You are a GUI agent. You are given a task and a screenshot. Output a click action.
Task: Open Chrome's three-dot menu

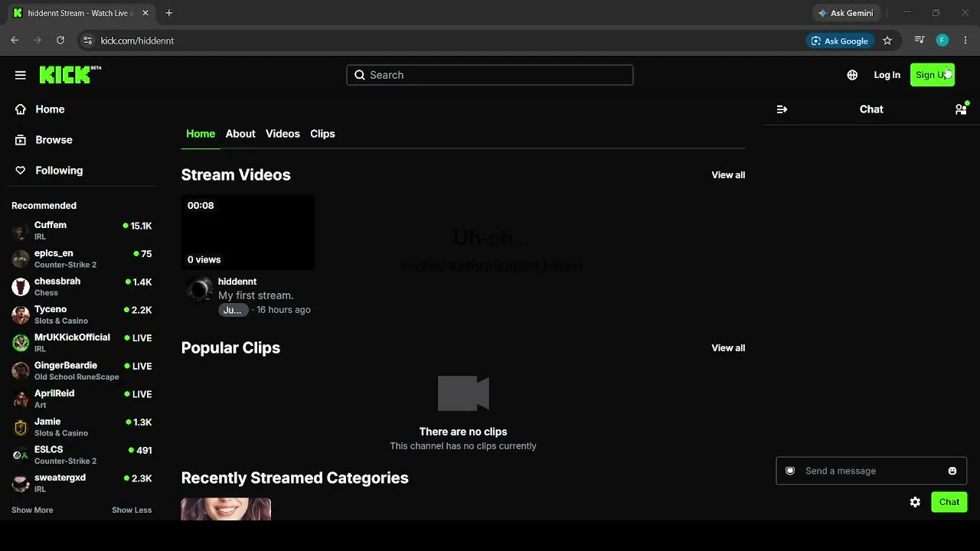[965, 41]
